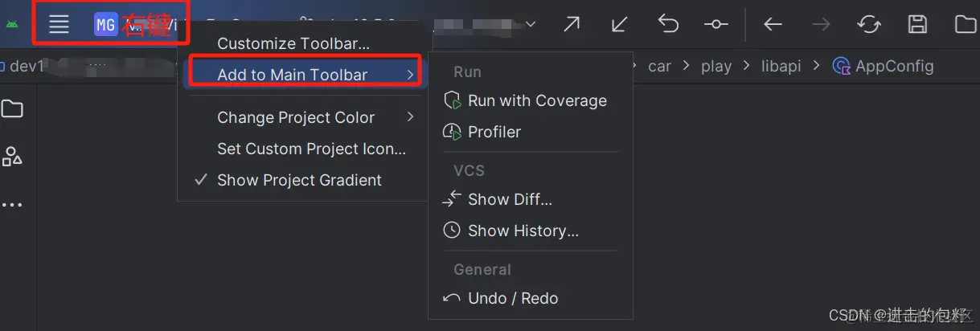Expand the Add to Main Toolbar submenu

click(305, 75)
